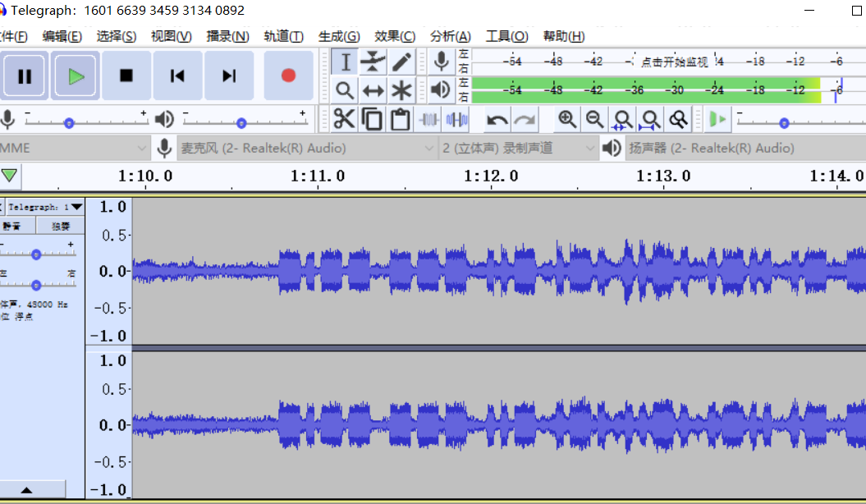866x504 pixels.
Task: Zoom in with the plus magnifier
Action: click(x=567, y=120)
